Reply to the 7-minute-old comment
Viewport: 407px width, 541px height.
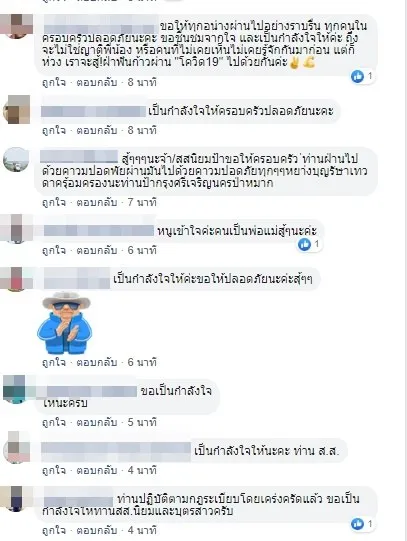(x=97, y=202)
